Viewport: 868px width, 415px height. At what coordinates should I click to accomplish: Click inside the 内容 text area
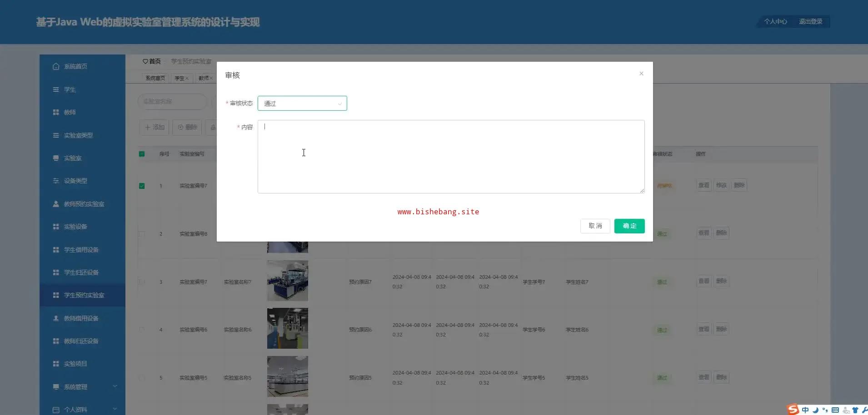click(451, 157)
